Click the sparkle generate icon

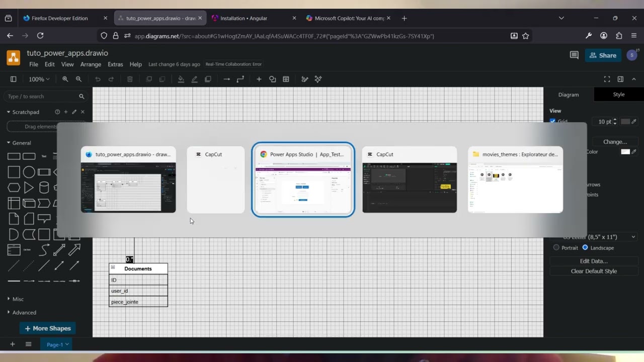(318, 79)
